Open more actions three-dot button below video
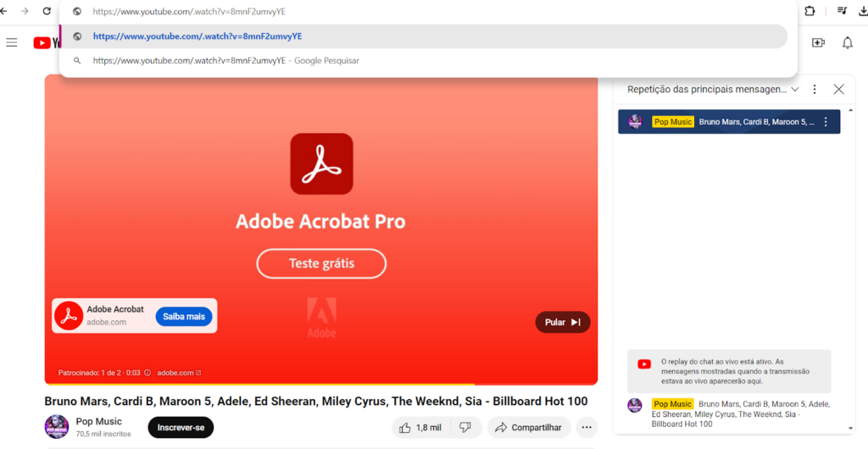 (x=587, y=428)
